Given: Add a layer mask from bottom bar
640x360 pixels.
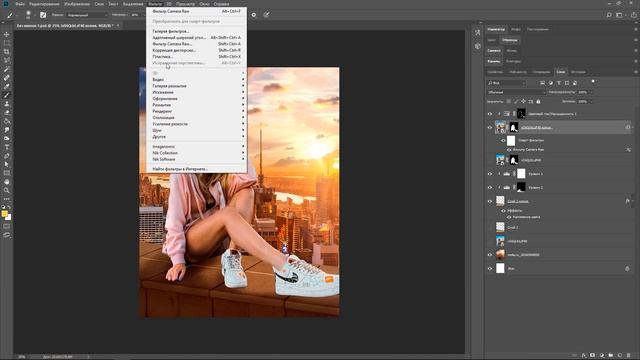Looking at the screenshot, I should 593,356.
